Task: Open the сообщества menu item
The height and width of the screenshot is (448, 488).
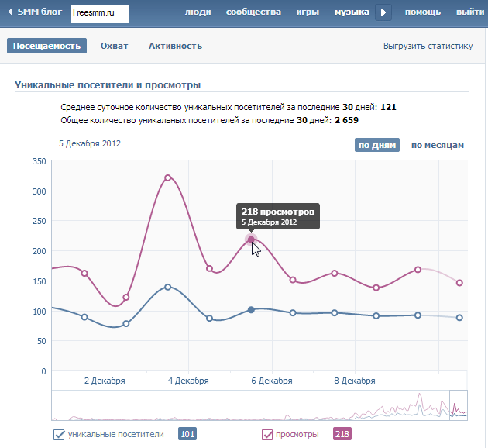Action: coord(253,12)
